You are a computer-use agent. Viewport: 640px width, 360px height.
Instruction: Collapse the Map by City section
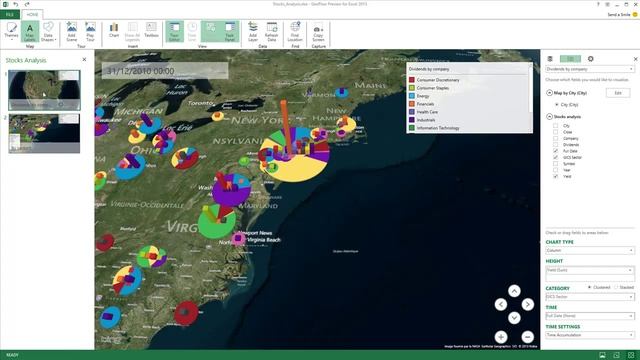(x=549, y=93)
